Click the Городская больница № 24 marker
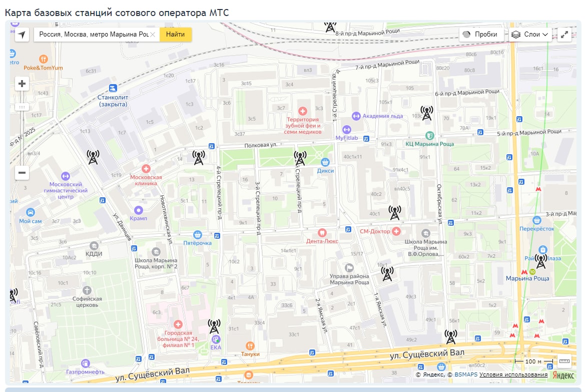 [178, 324]
